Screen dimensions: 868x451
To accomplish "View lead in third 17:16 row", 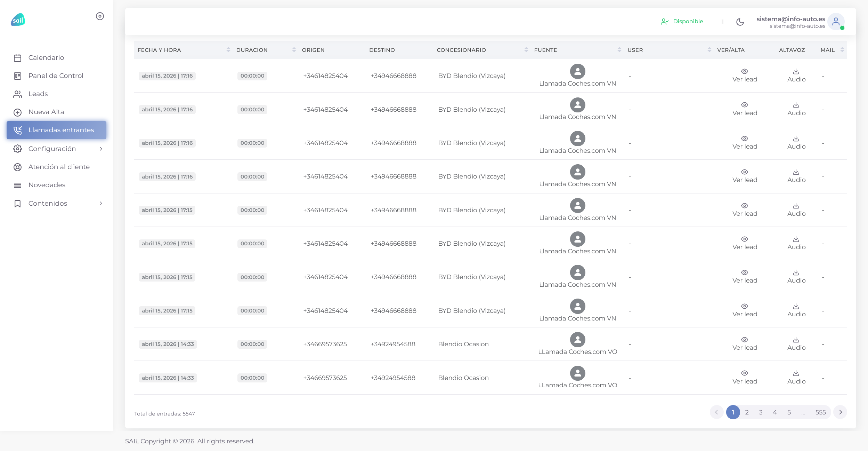I will (x=745, y=143).
